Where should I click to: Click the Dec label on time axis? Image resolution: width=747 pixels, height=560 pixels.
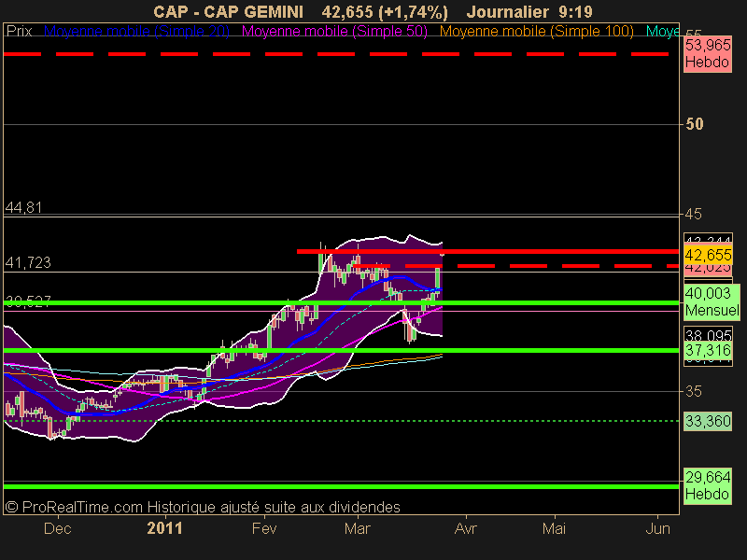[x=57, y=528]
